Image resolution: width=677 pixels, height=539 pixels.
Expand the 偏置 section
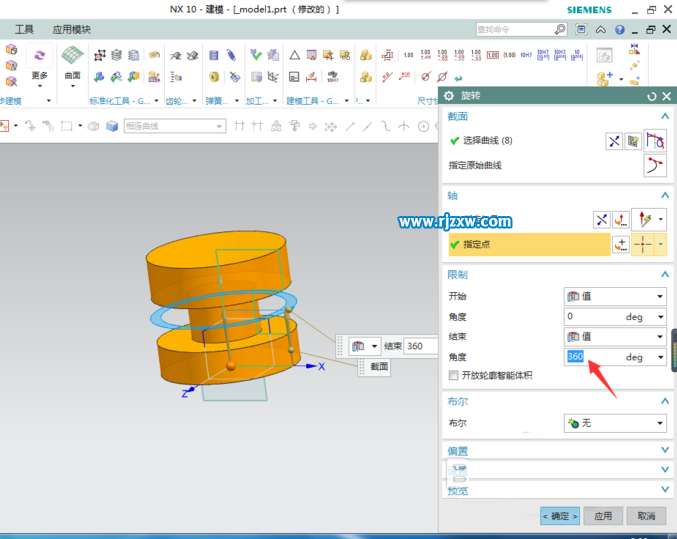click(x=665, y=451)
